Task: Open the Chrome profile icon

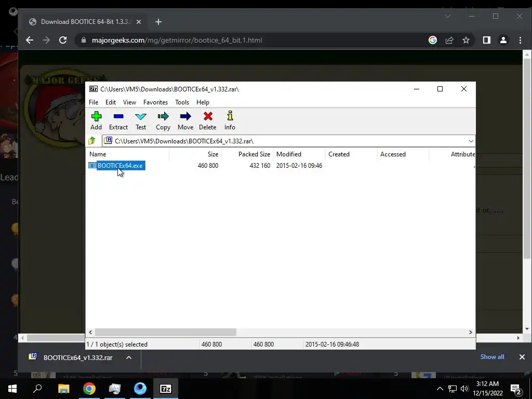Action: point(503,40)
